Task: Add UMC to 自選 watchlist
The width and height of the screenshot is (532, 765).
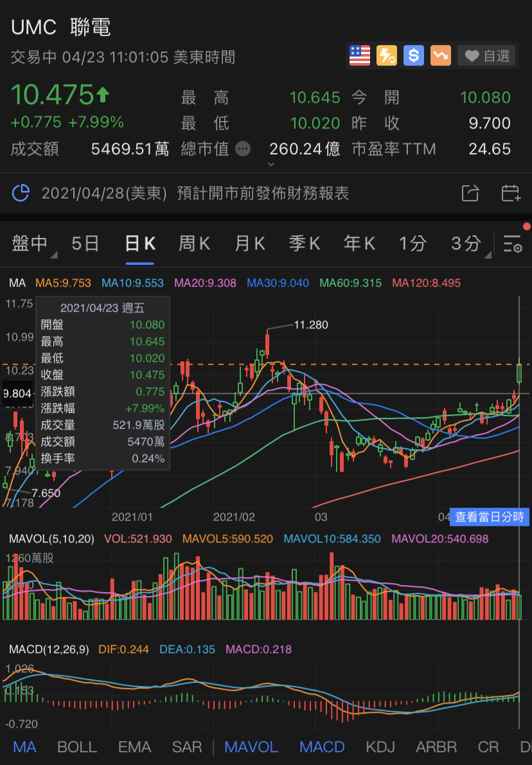Action: pos(486,56)
